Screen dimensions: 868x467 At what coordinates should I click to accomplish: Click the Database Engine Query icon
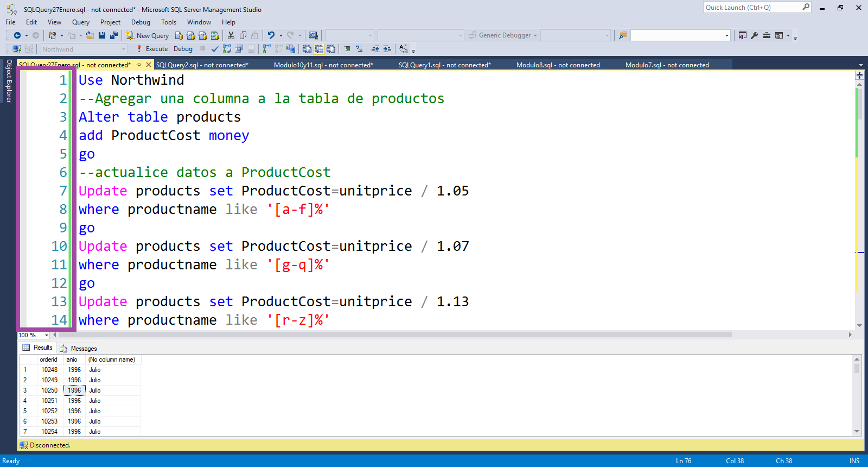coord(179,35)
